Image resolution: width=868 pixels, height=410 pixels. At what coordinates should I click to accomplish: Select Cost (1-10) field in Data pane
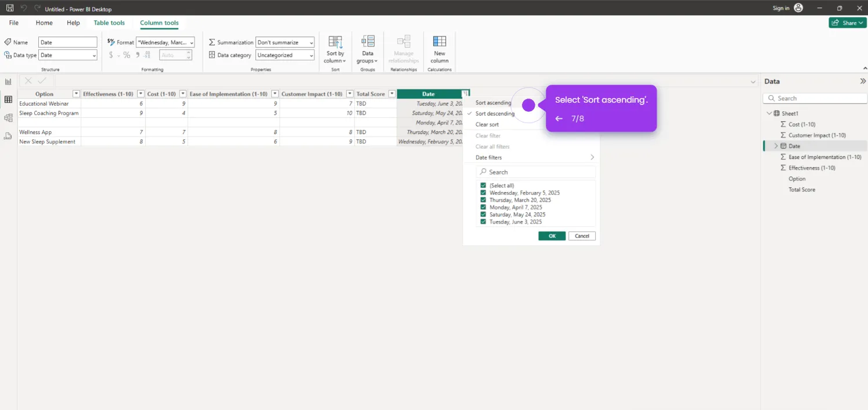pos(802,125)
